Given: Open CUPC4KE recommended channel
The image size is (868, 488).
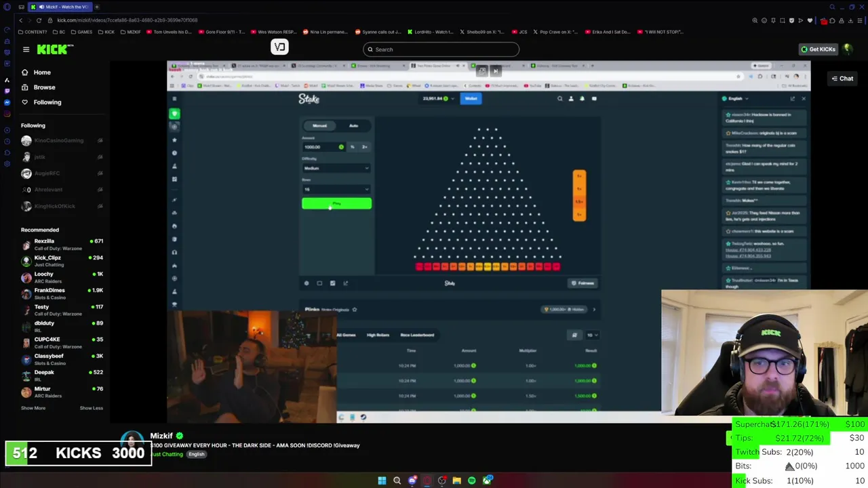Looking at the screenshot, I should tap(62, 342).
